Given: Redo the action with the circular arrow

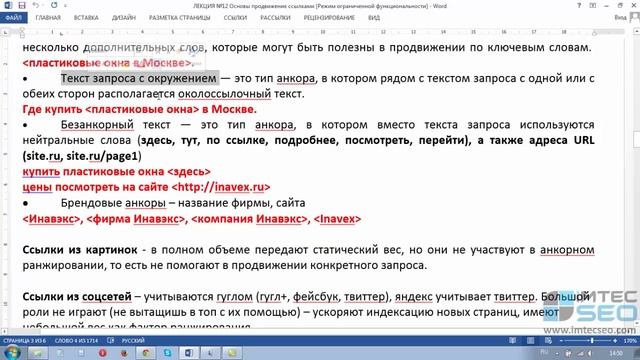Looking at the screenshot, I should (x=54, y=6).
